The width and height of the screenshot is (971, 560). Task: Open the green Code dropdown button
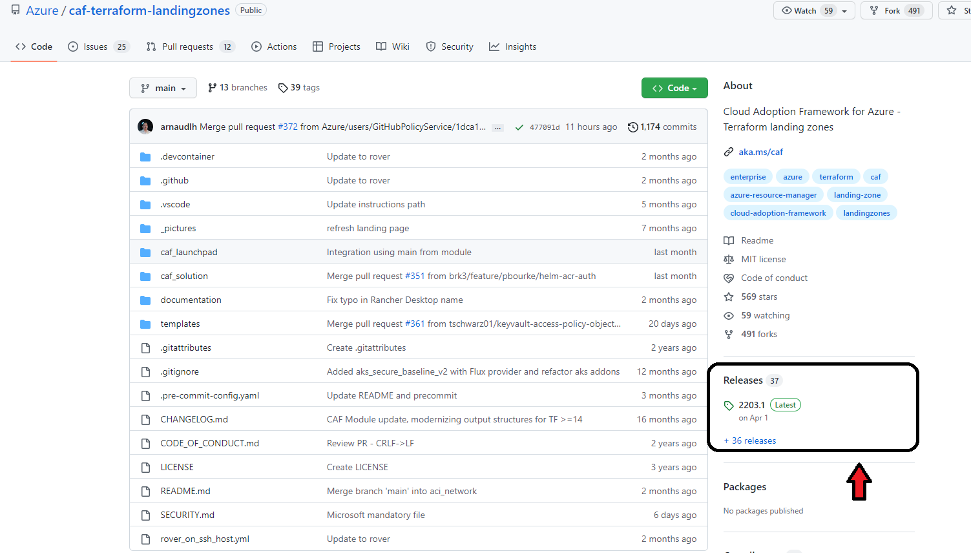tap(674, 88)
